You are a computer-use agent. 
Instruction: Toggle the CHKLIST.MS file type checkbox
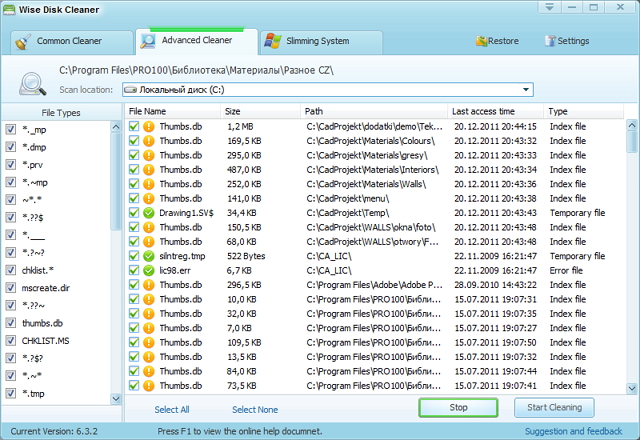click(x=10, y=340)
